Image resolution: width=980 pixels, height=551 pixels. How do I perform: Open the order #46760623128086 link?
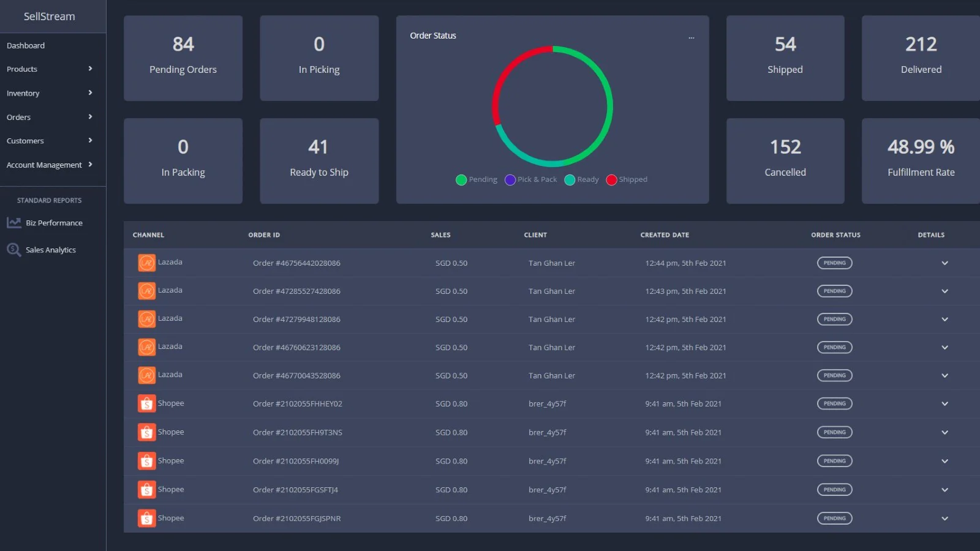(296, 347)
